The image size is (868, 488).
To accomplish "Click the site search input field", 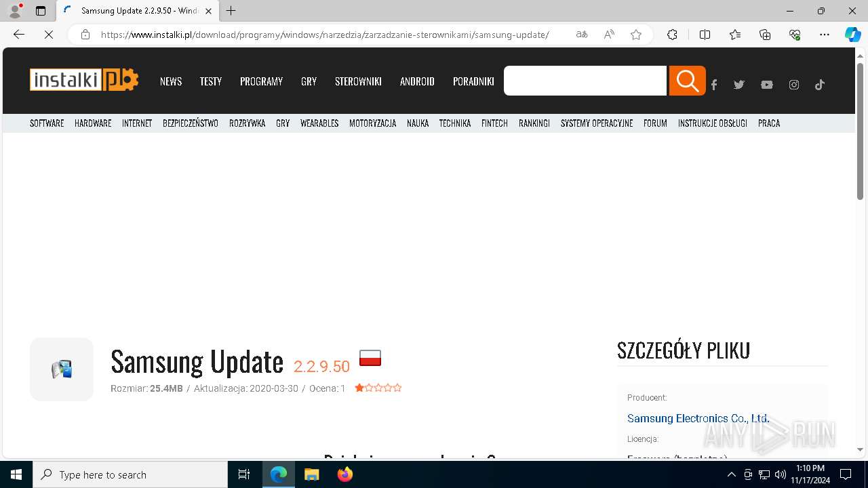I will (x=585, y=81).
